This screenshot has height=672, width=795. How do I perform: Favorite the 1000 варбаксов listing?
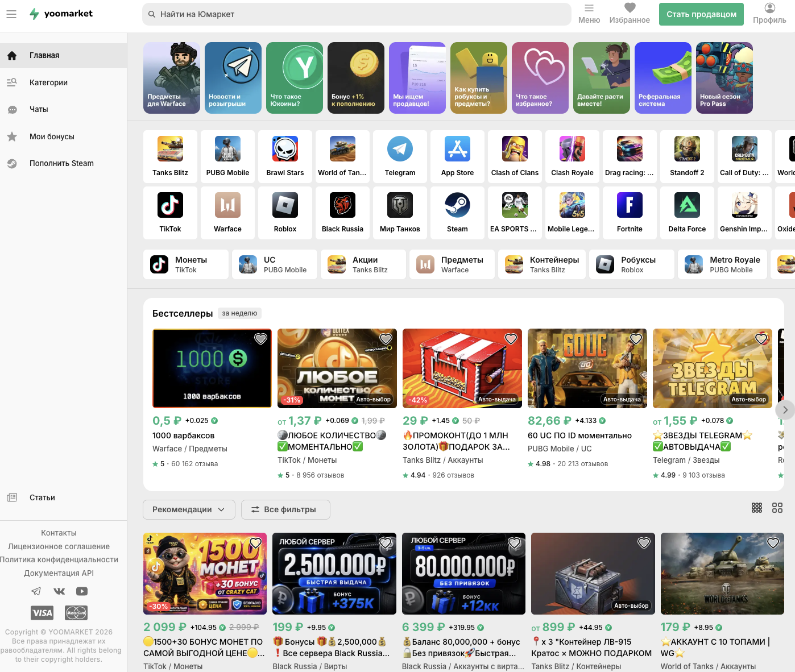click(260, 339)
